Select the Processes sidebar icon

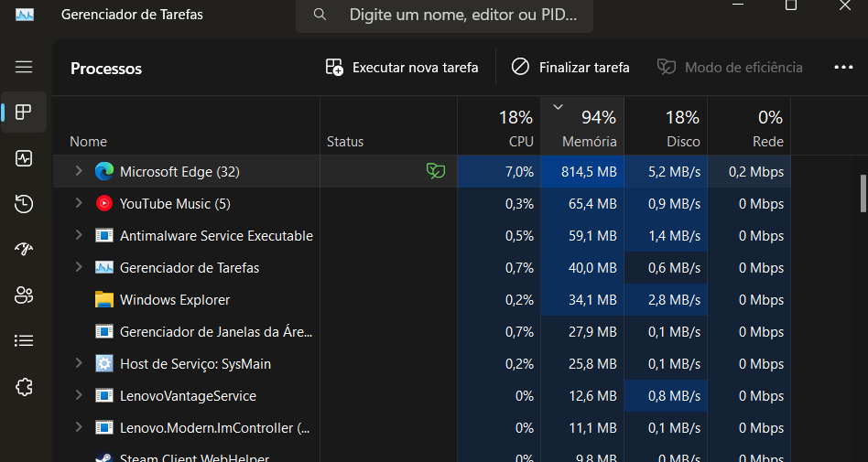pyautogui.click(x=24, y=113)
